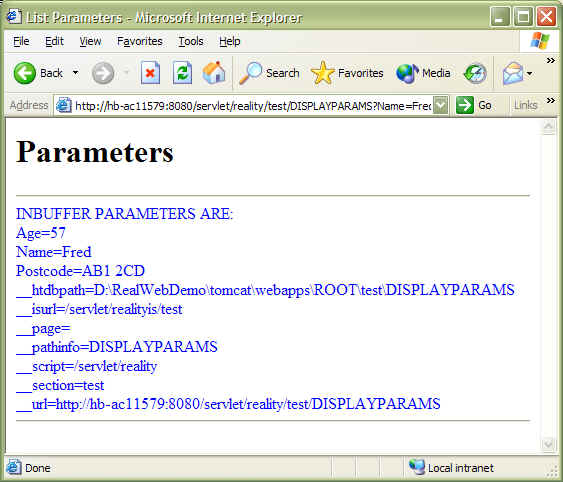This screenshot has width=563, height=482.
Task: Open the Tools menu
Action: [x=191, y=41]
